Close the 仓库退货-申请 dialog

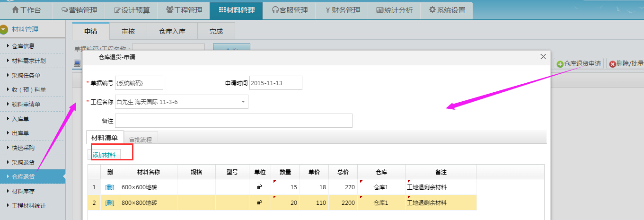pyautogui.click(x=543, y=56)
